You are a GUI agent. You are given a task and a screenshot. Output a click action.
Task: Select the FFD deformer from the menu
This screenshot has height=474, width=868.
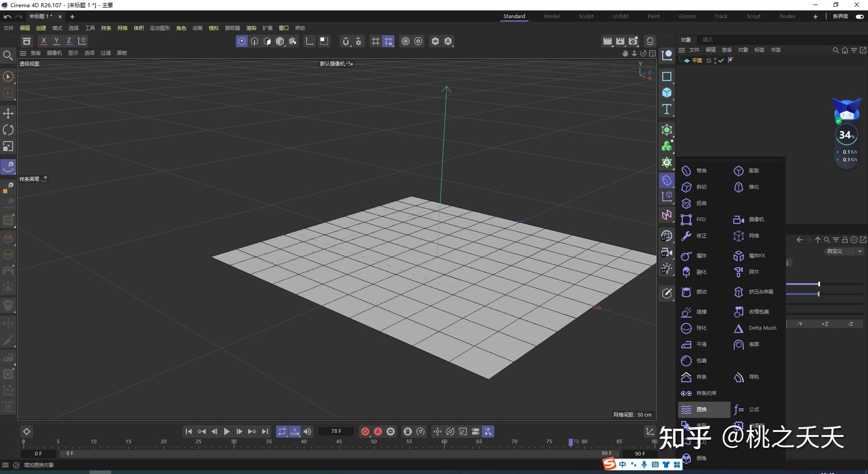700,219
